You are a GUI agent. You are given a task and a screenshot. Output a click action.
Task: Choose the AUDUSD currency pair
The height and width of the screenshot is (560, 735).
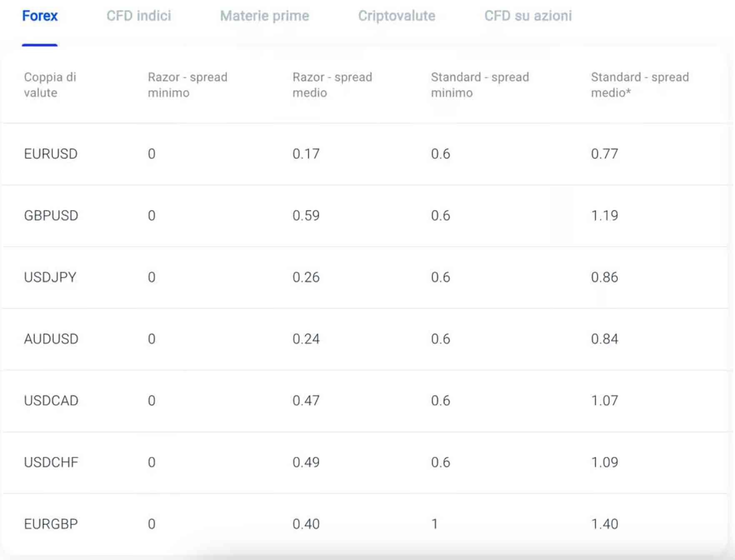click(51, 339)
